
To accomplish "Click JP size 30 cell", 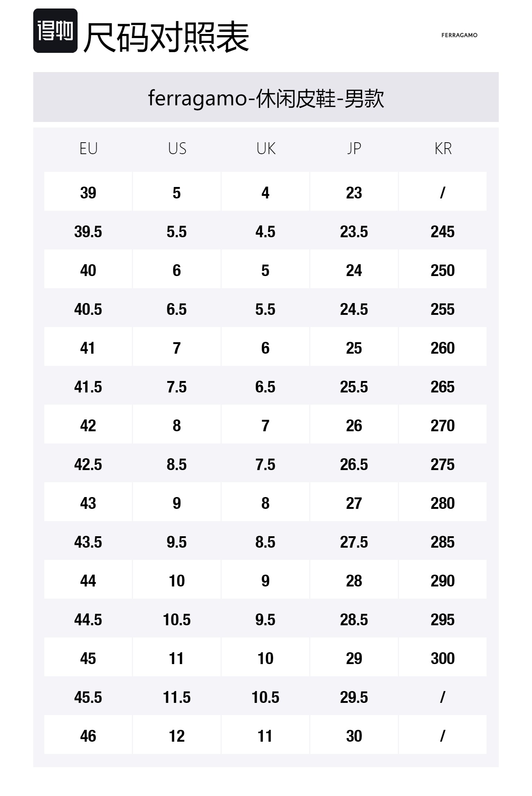I will click(354, 736).
